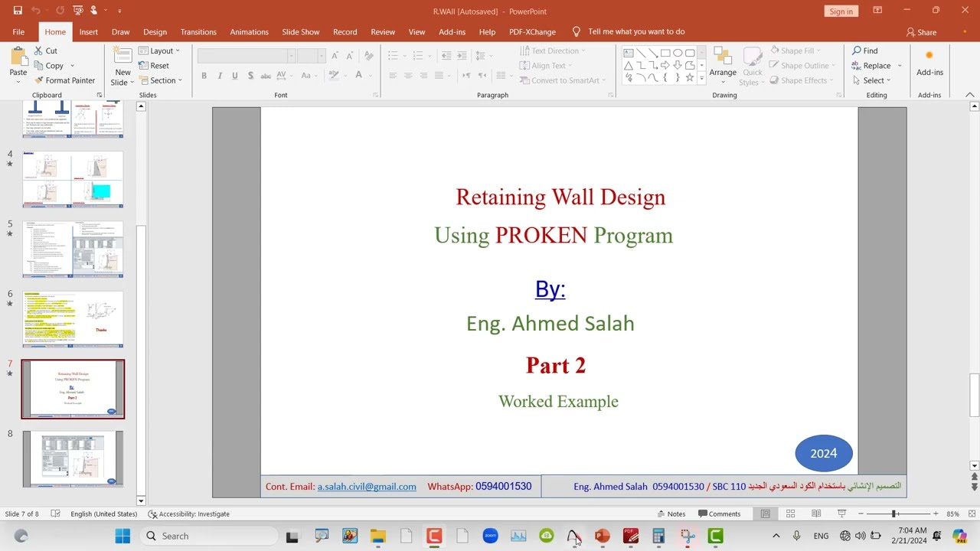
Task: Click the Sign in button
Action: (841, 11)
